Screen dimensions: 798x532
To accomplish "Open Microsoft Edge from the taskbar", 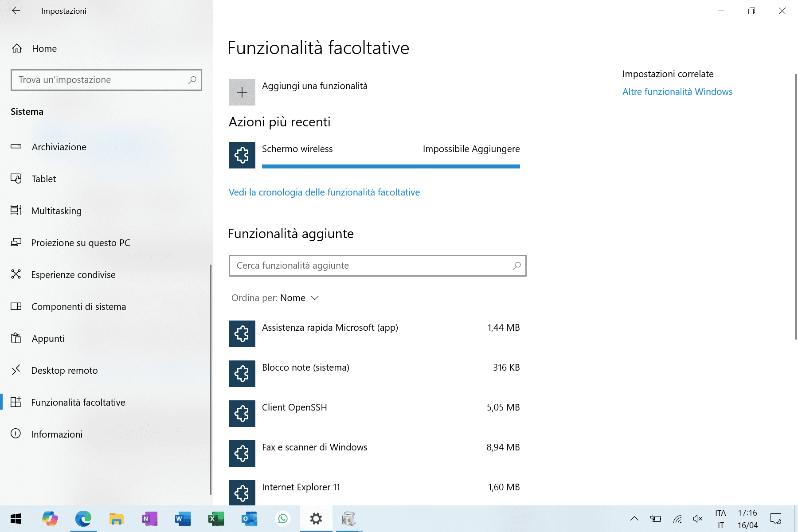I will 83,518.
